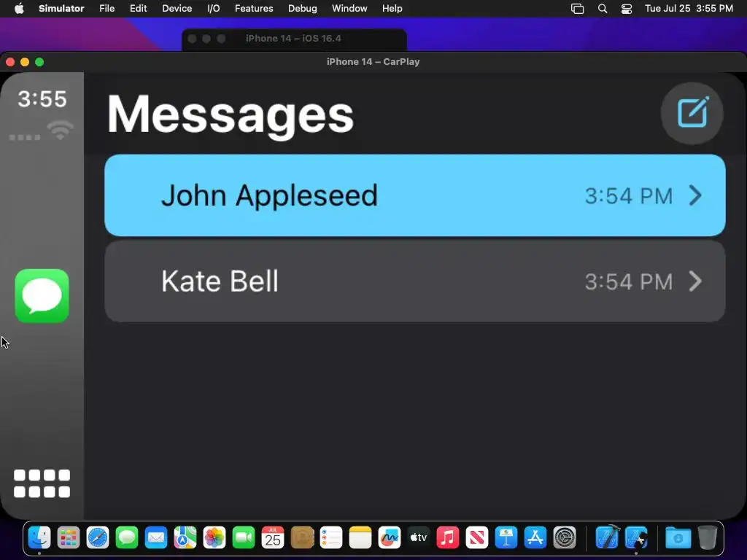Open Trash from the Dock
Viewport: 747px width, 560px height.
point(708,537)
